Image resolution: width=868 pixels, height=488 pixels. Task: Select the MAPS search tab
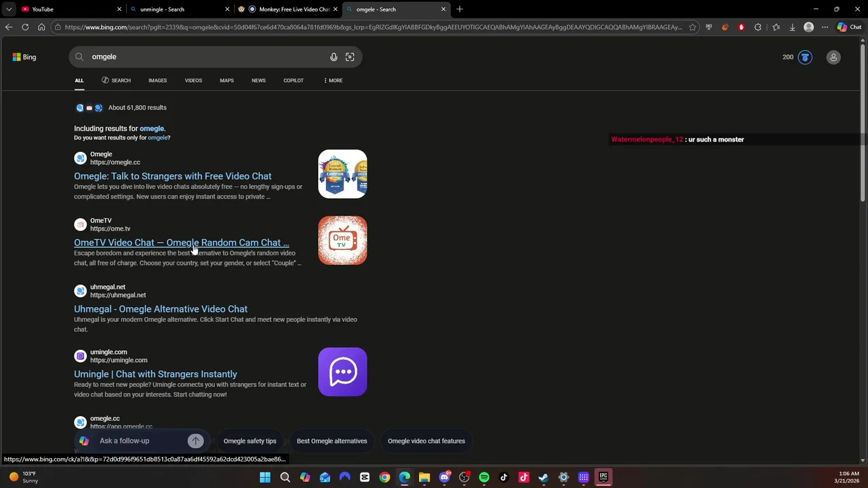pos(226,81)
